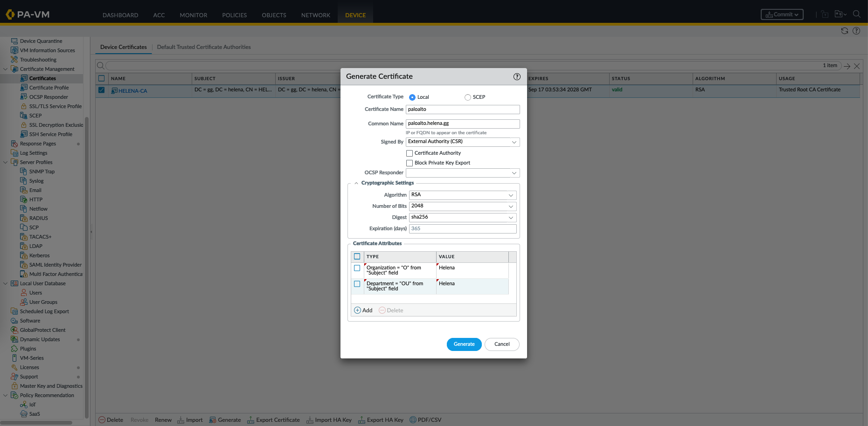868x426 pixels.
Task: Click the help icon in Generate Certificate dialog
Action: (517, 77)
